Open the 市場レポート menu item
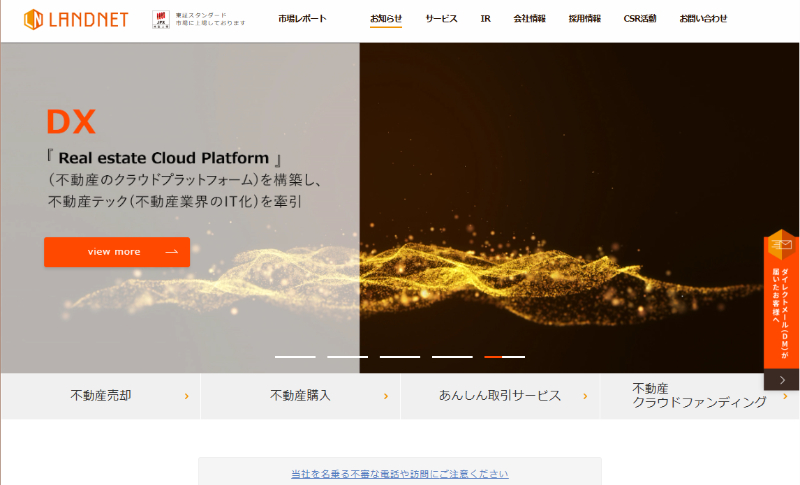The height and width of the screenshot is (485, 800). tap(302, 19)
